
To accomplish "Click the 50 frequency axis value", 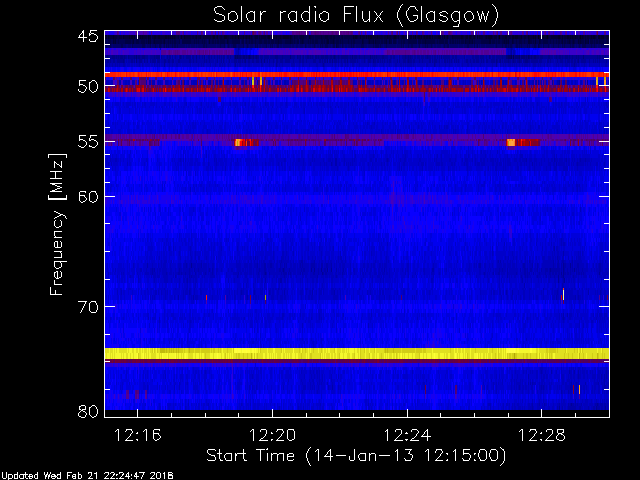I will pos(88,86).
